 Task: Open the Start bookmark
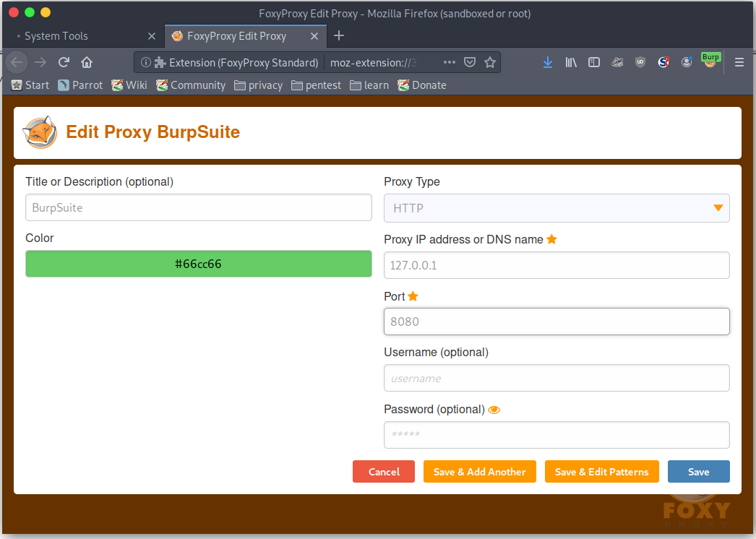click(30, 85)
